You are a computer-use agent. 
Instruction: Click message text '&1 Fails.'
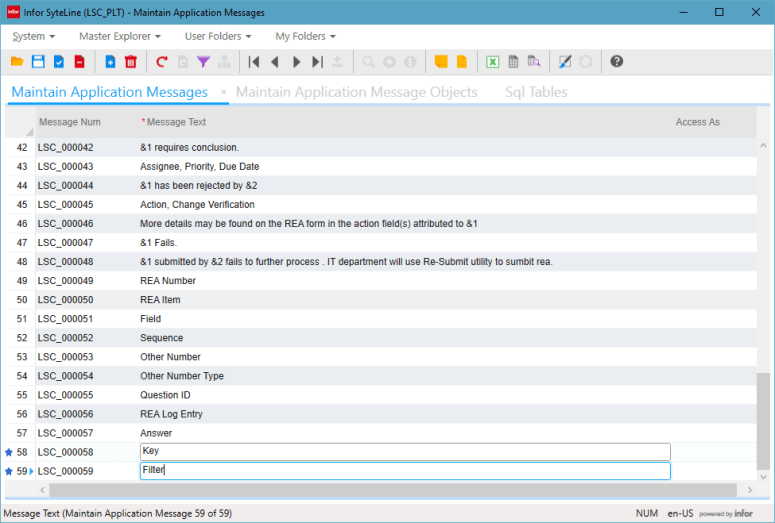pyautogui.click(x=158, y=243)
